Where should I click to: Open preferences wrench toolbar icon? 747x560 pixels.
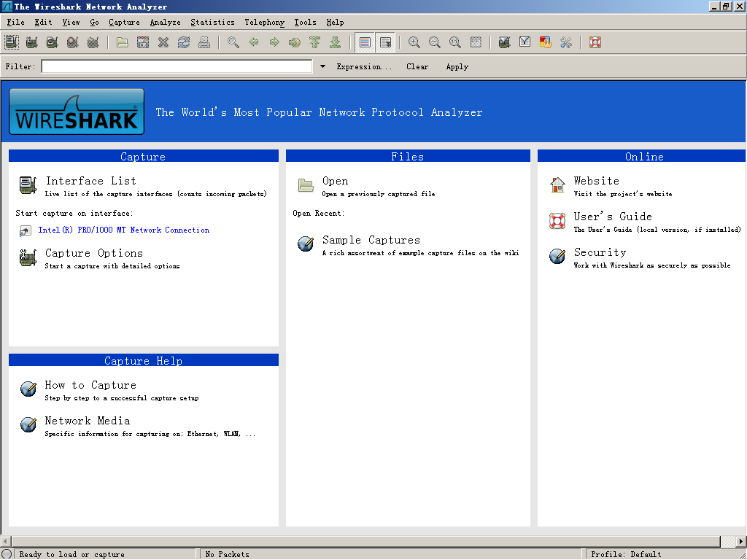(566, 42)
